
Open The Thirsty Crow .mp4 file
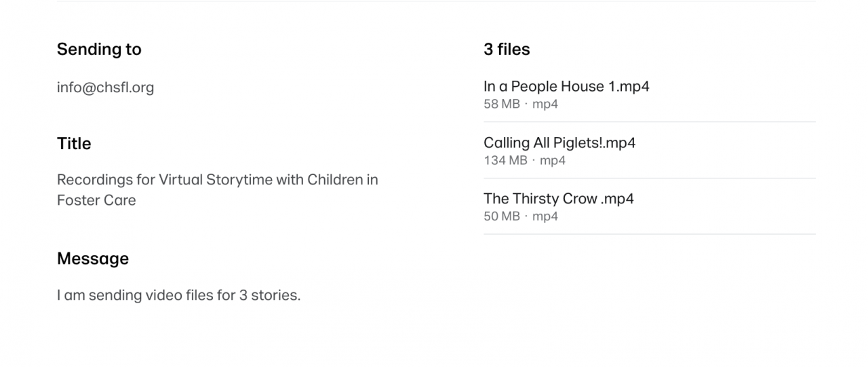click(559, 199)
